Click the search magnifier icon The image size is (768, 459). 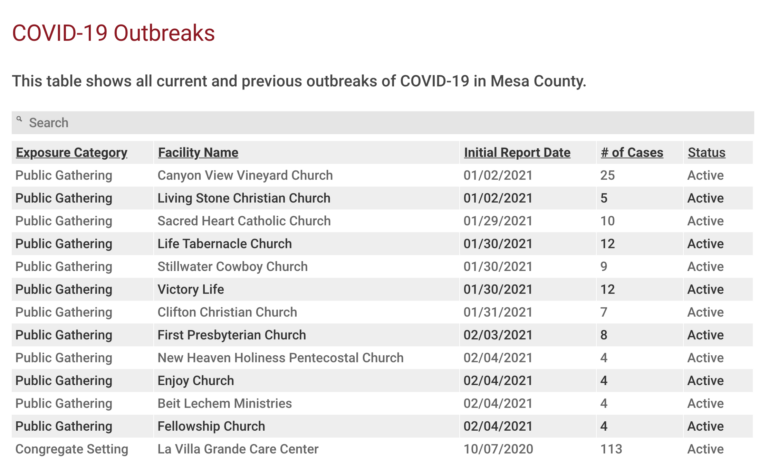[19, 119]
